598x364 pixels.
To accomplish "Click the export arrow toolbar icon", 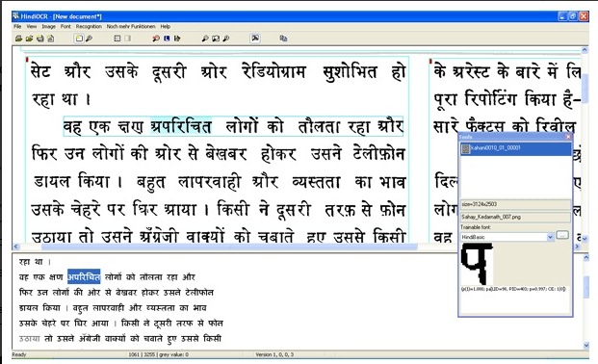I will click(x=177, y=39).
